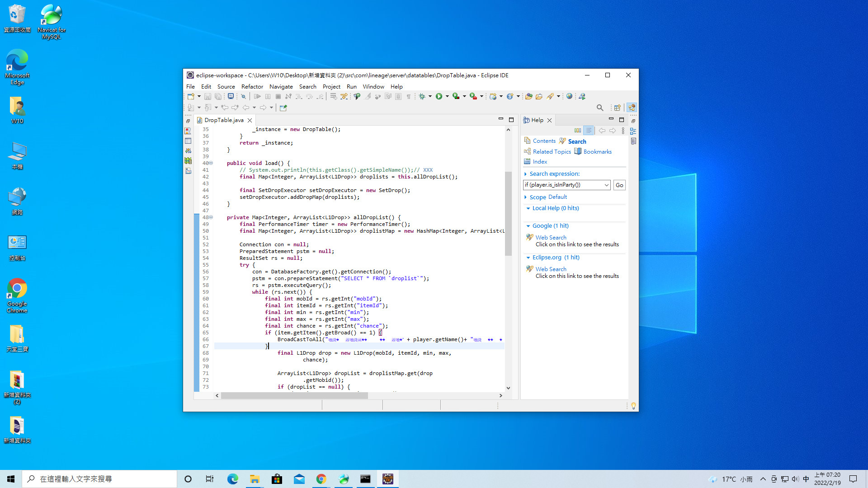Toggle Show Result Descriptions in Help
868x488 pixels.
(x=589, y=131)
